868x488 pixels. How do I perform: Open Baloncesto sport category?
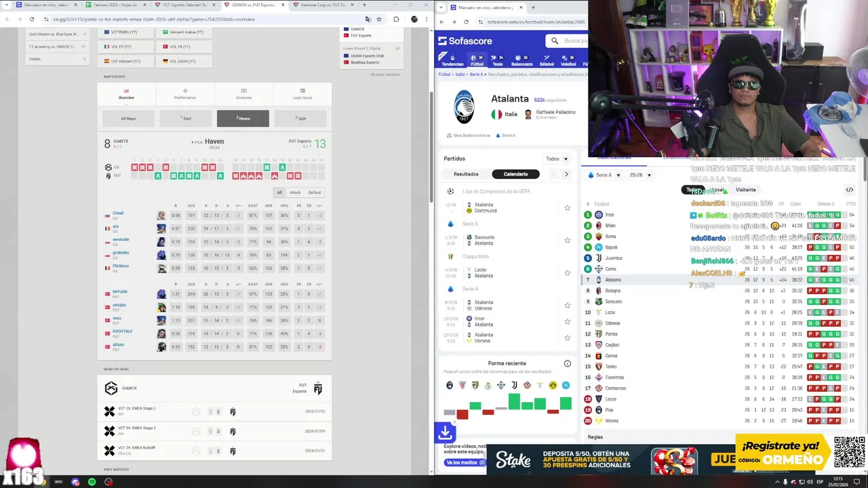click(521, 60)
